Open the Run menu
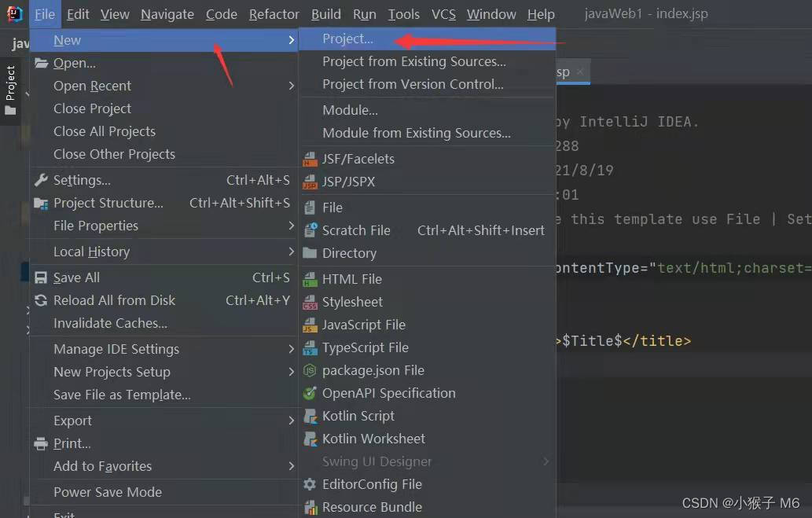The height and width of the screenshot is (518, 812). click(365, 14)
